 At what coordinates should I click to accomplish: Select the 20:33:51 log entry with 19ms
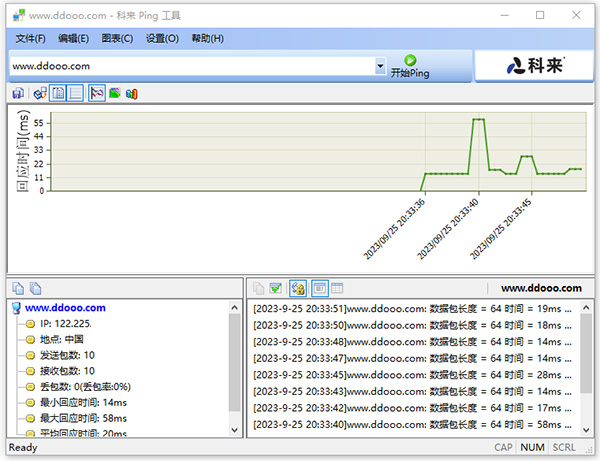[x=412, y=309]
